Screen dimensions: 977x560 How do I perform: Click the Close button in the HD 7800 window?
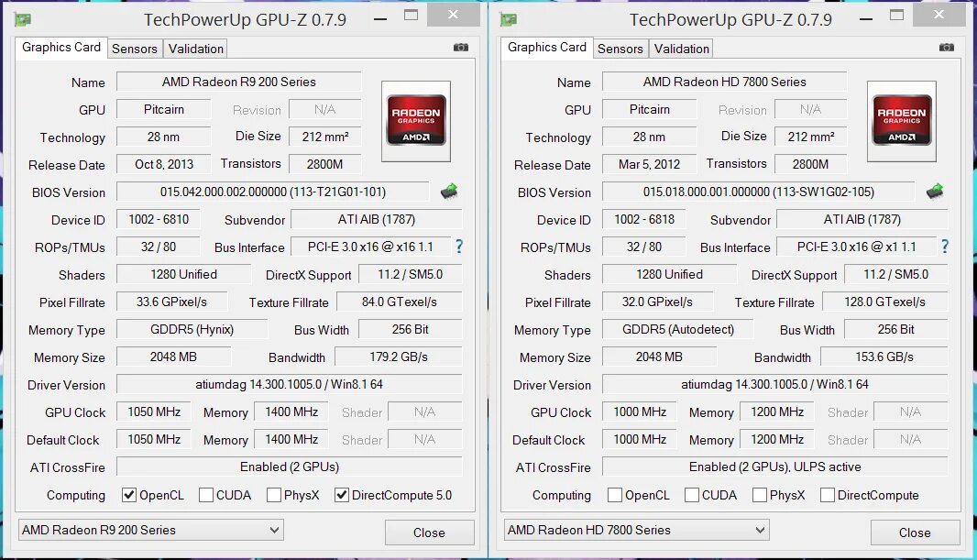915,533
